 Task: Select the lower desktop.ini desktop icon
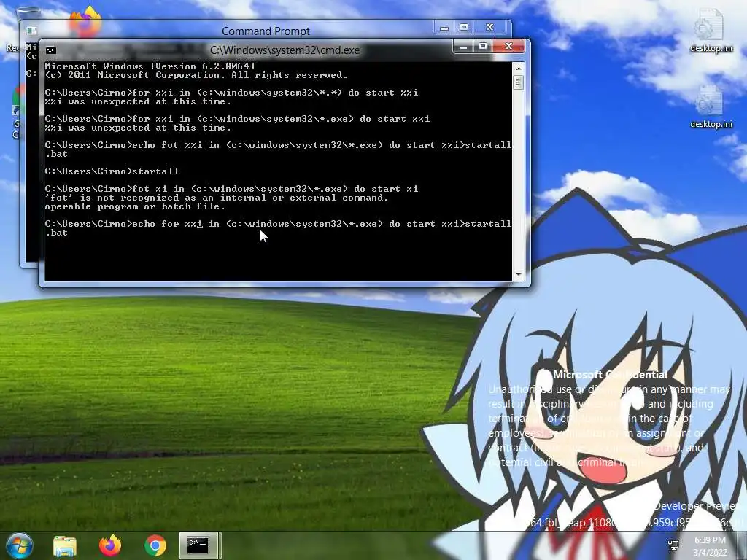(711, 107)
